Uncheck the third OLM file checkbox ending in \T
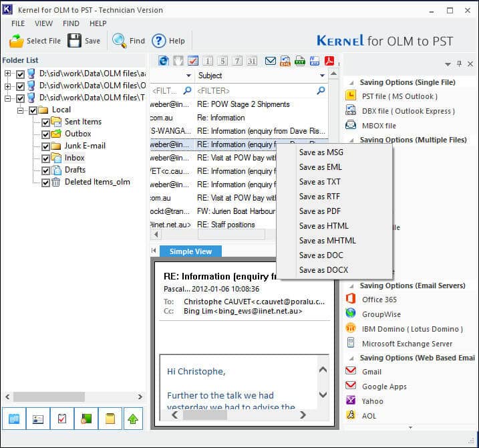 [x=20, y=98]
